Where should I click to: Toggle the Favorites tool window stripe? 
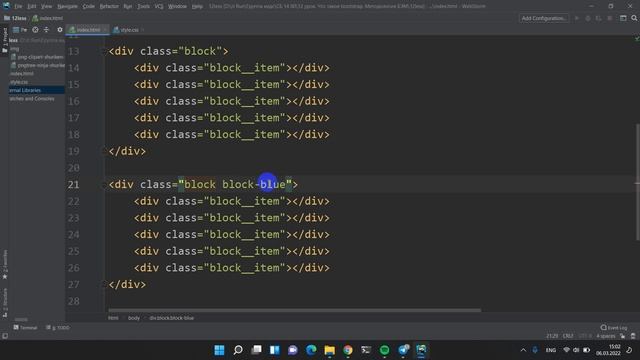[x=4, y=264]
